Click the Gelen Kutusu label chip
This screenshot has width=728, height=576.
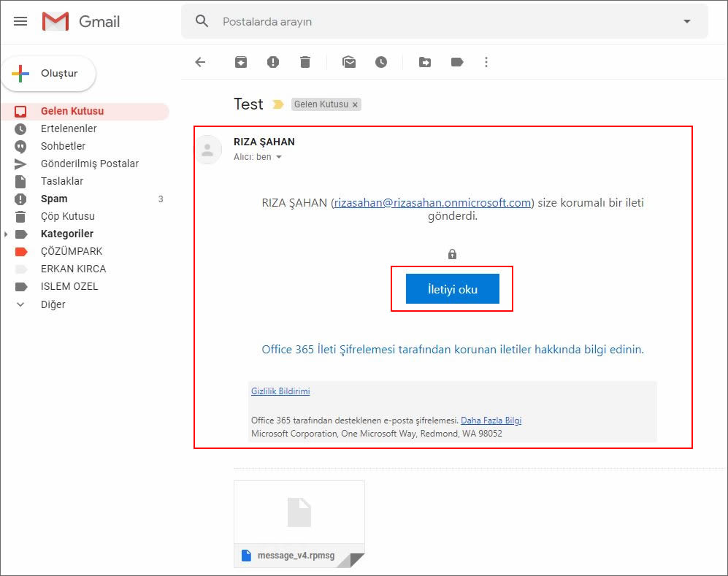tap(321, 104)
